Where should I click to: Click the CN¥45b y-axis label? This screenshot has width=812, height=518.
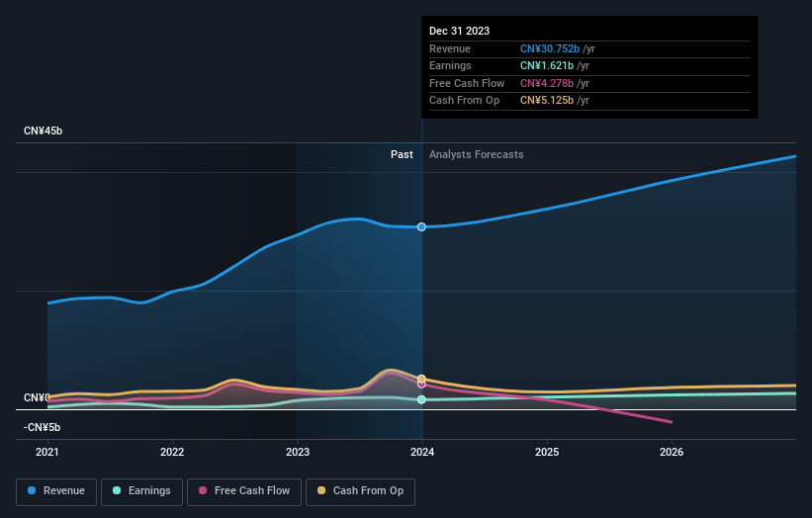tap(43, 130)
